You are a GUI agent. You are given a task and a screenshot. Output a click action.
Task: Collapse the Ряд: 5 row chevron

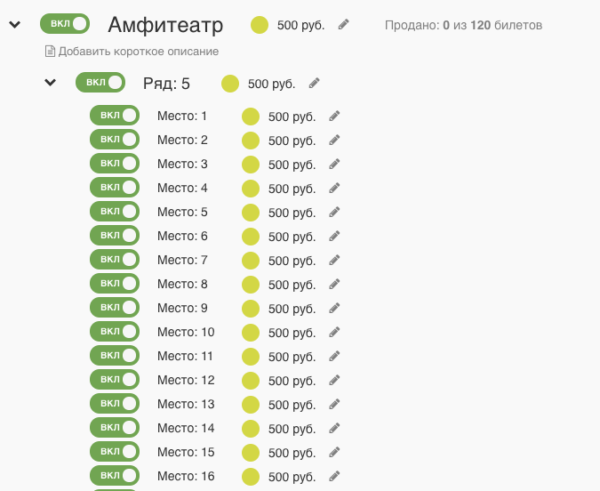(50, 82)
